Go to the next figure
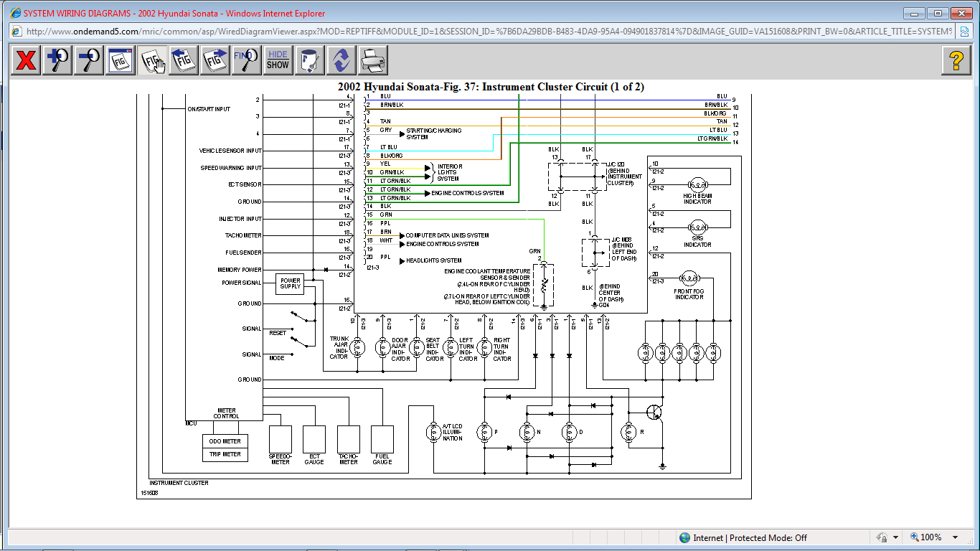Viewport: 980px width, 551px height. point(215,60)
